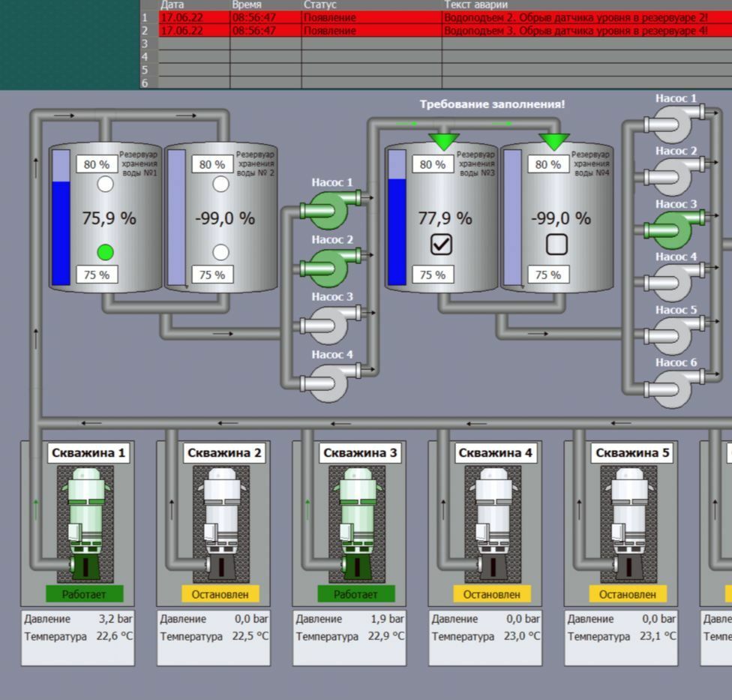Screen dimensions: 732x700
Task: Click yellow Остановлен status of Скважина 2
Action: coord(220,594)
